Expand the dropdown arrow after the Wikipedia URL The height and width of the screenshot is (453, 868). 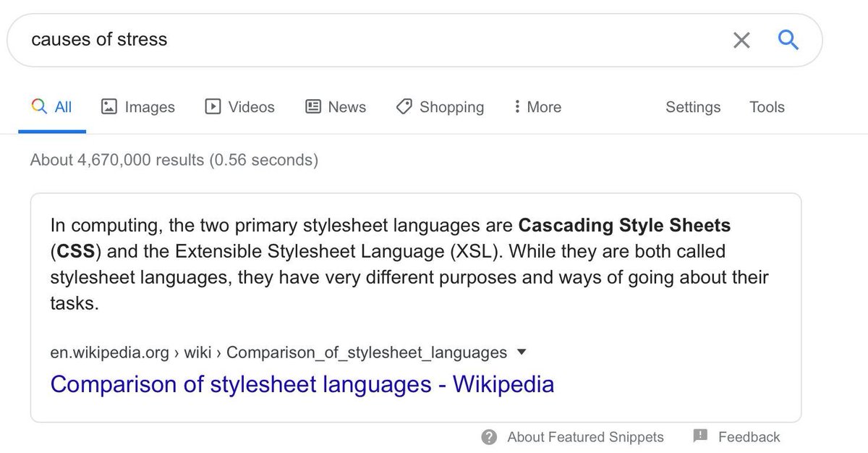521,352
